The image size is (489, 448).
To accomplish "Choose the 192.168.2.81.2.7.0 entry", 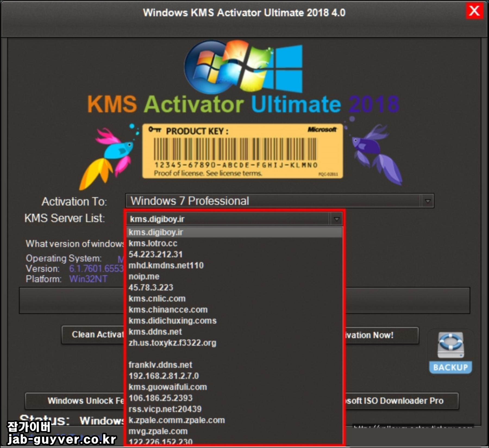I will (x=234, y=376).
